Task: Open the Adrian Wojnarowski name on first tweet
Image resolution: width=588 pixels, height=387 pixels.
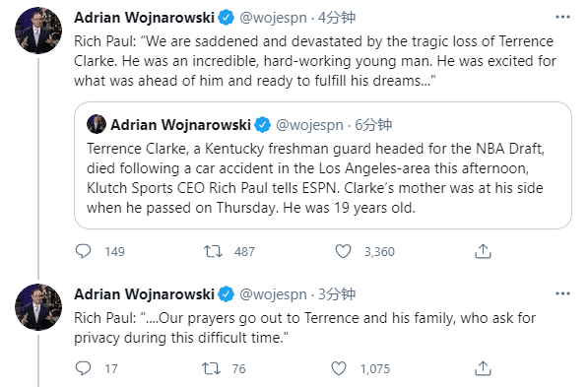Action: coord(144,18)
